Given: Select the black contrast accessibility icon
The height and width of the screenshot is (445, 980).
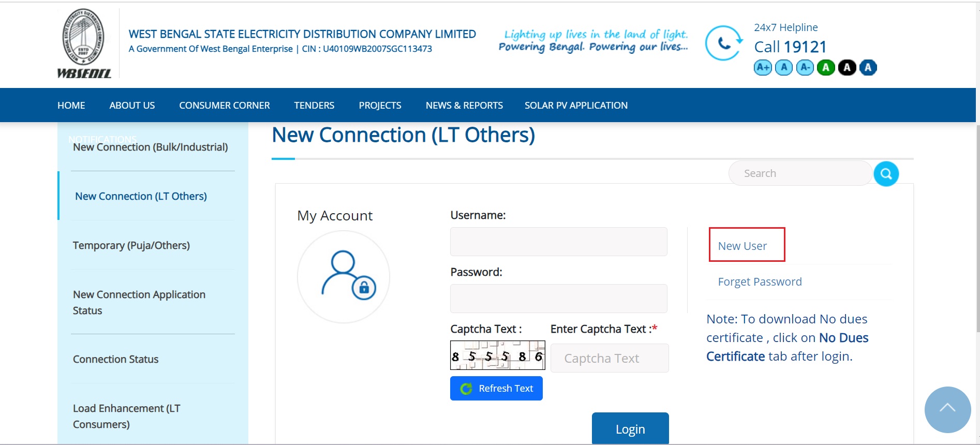Looking at the screenshot, I should [x=847, y=67].
